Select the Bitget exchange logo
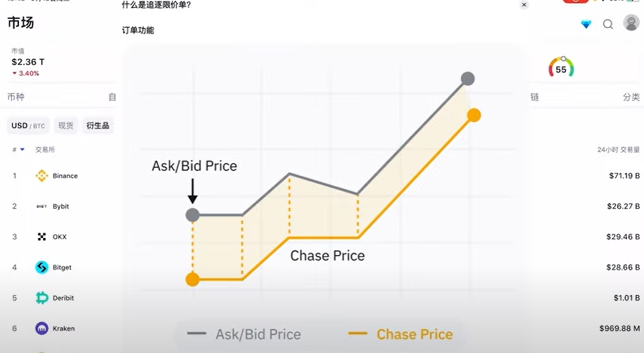The width and height of the screenshot is (644, 353). (x=41, y=267)
